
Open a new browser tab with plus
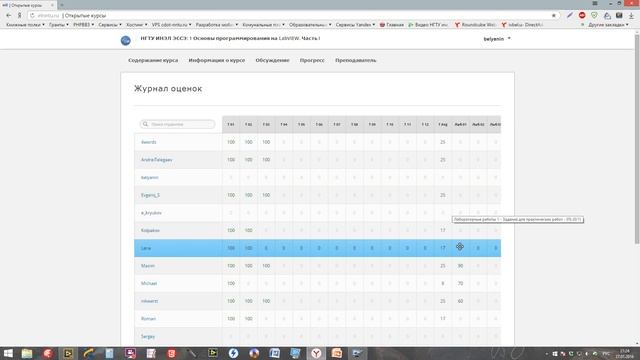[x=62, y=5]
